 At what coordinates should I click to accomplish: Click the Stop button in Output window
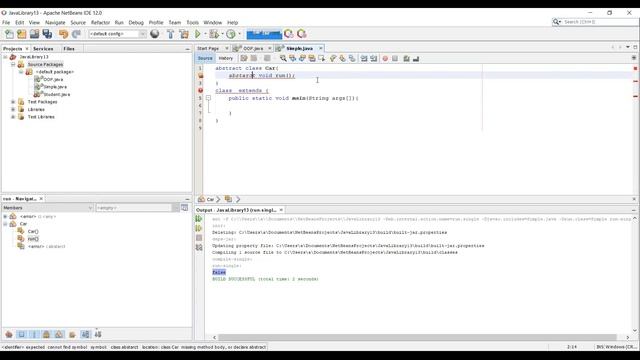pos(199,238)
